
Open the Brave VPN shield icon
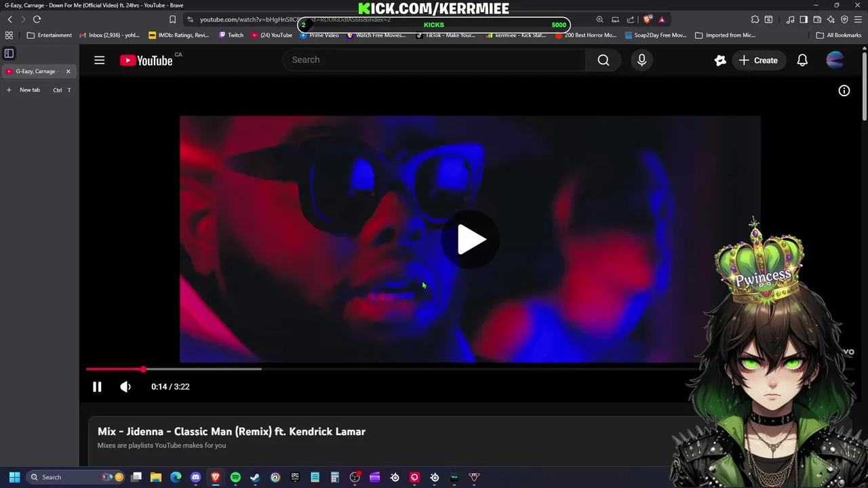844,20
